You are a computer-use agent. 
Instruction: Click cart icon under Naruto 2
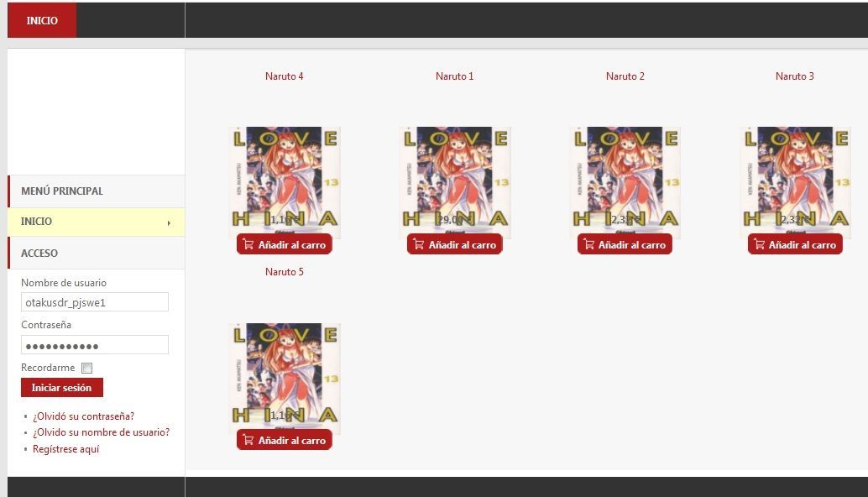(589, 244)
